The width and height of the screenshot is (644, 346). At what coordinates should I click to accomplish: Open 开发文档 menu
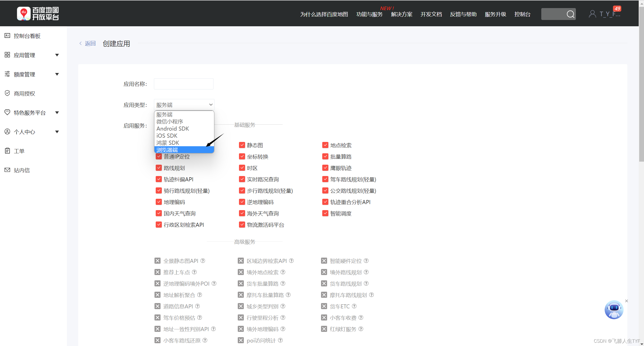pos(431,14)
